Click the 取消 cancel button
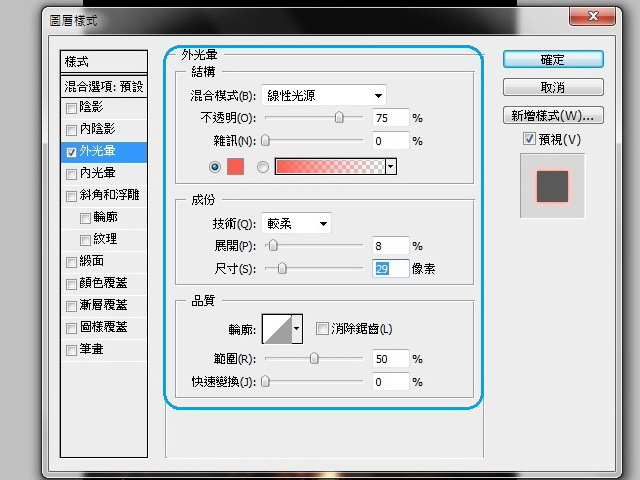The height and width of the screenshot is (480, 640). [553, 87]
